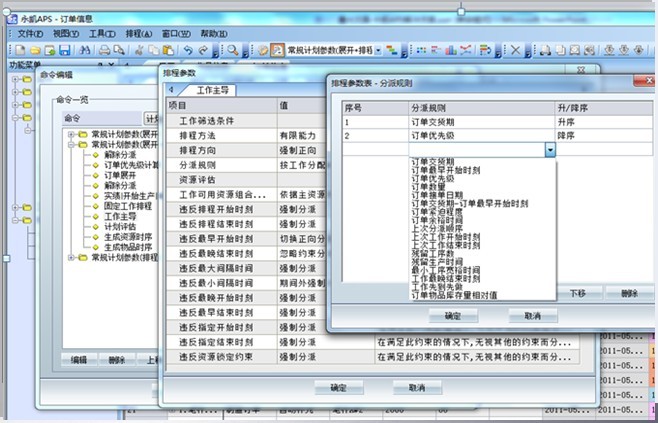Click the 删除 button in 分派规则 dialog
Image resolution: width=658 pixels, height=423 pixels.
pos(629,293)
